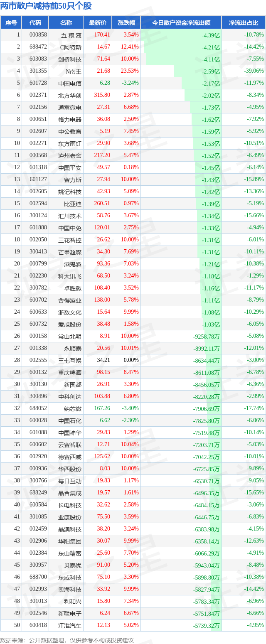Click stock name 新联电子

(70, 613)
